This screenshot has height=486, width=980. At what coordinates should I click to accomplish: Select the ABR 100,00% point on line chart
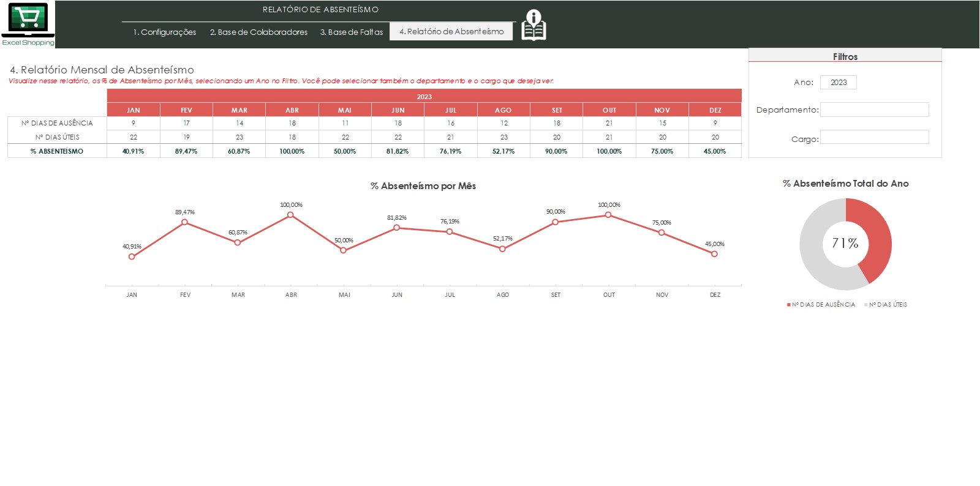(290, 215)
